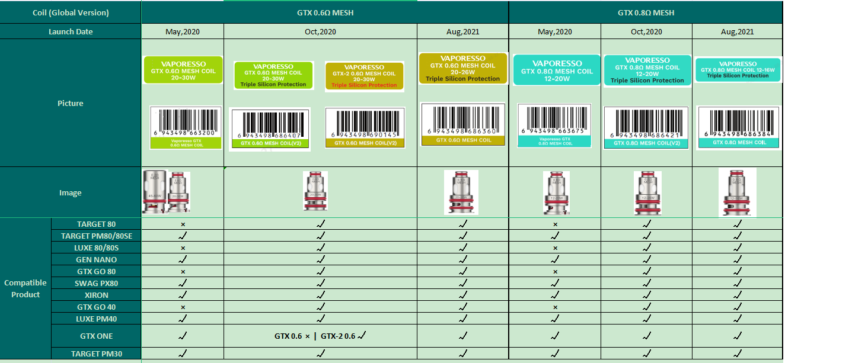Viewport: 868px width, 363px height.
Task: Select the 'GTX 0.6Ω MESH' group header
Action: (325, 12)
